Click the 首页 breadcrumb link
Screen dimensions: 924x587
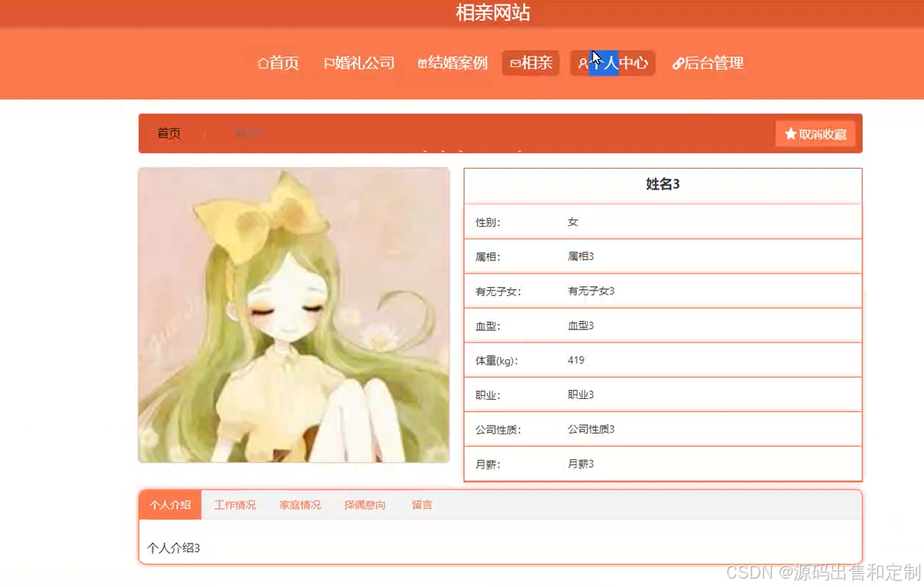pyautogui.click(x=169, y=133)
